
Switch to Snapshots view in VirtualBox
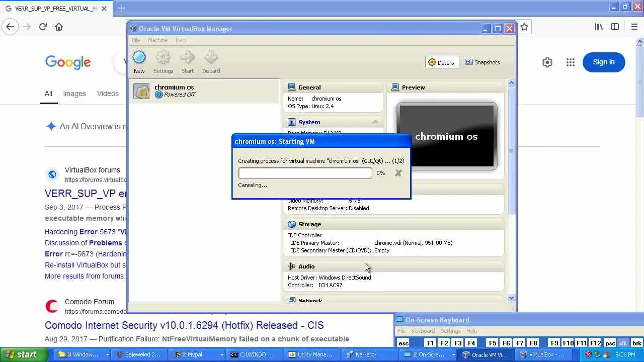point(482,62)
